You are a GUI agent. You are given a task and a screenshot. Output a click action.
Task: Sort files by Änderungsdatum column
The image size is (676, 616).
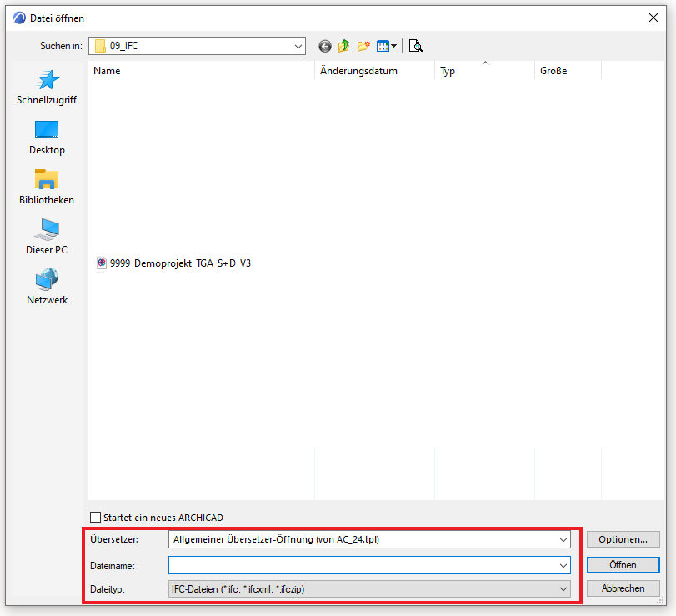click(359, 71)
